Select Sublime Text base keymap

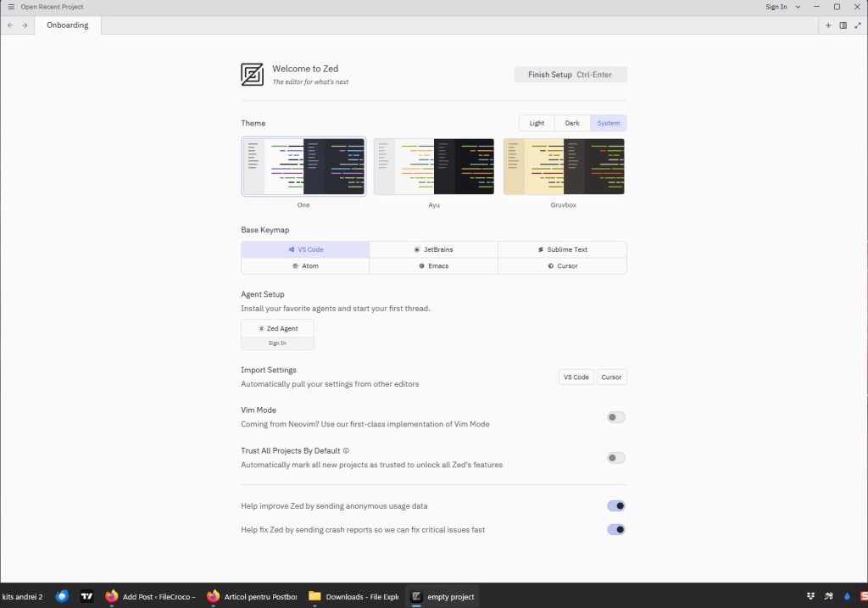pyautogui.click(x=563, y=250)
